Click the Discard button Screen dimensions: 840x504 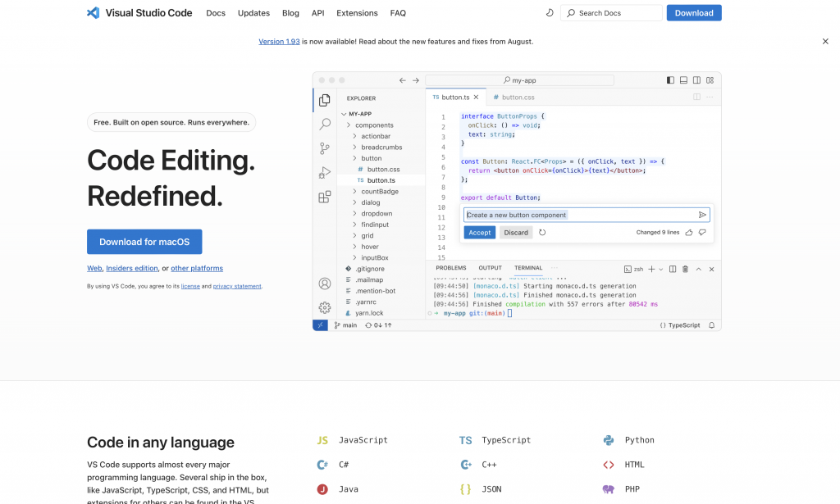516,233
